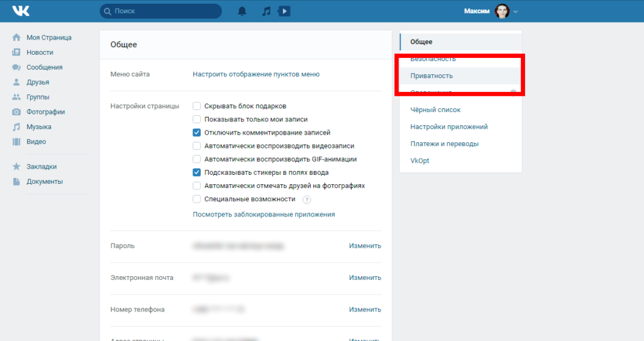Expand the profile menu arrow near avatar
The image size is (644, 341).
(x=516, y=11)
